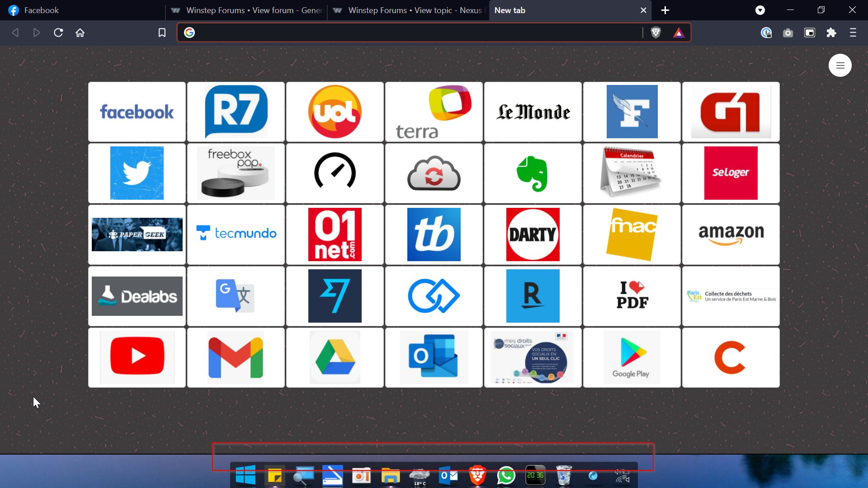The width and height of the screenshot is (868, 488).
Task: Open the Extensions puzzle-piece icon
Action: 831,33
